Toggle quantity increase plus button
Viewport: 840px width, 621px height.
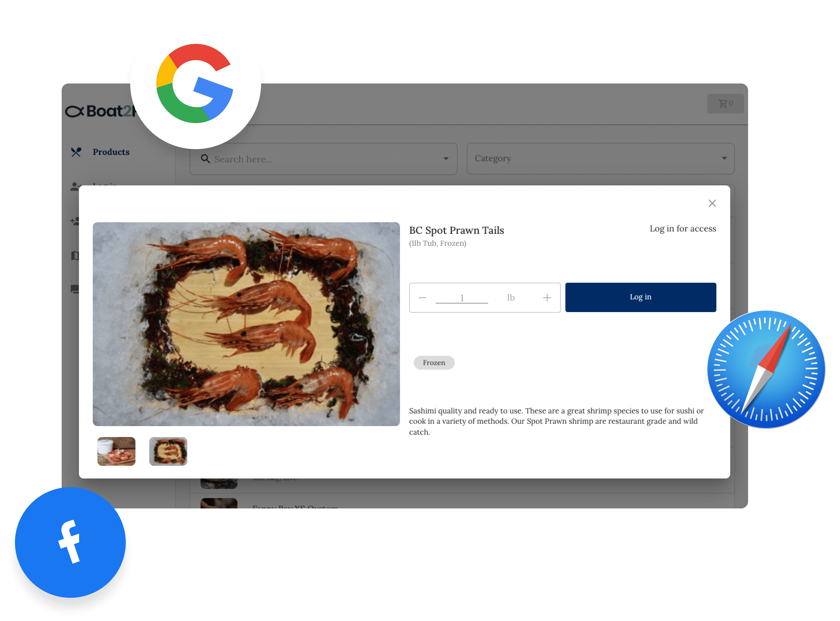[x=547, y=297]
